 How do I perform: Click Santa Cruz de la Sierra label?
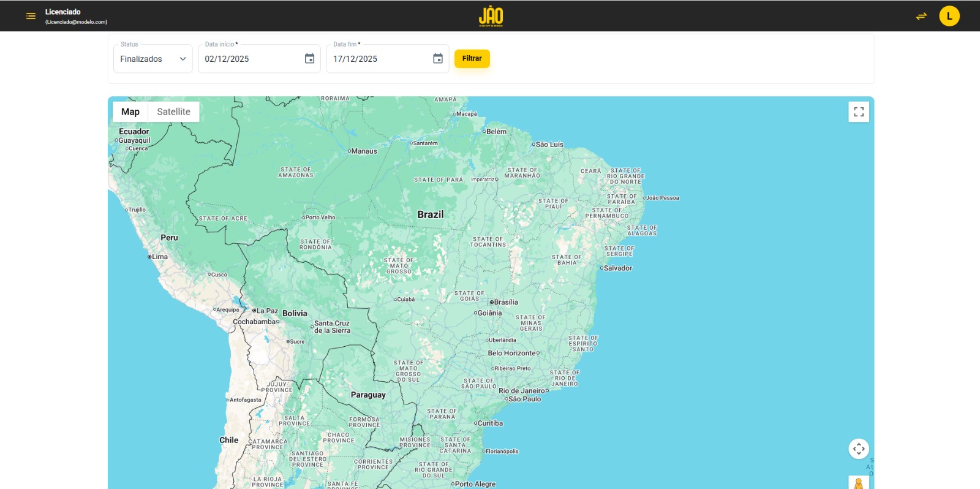tap(332, 327)
